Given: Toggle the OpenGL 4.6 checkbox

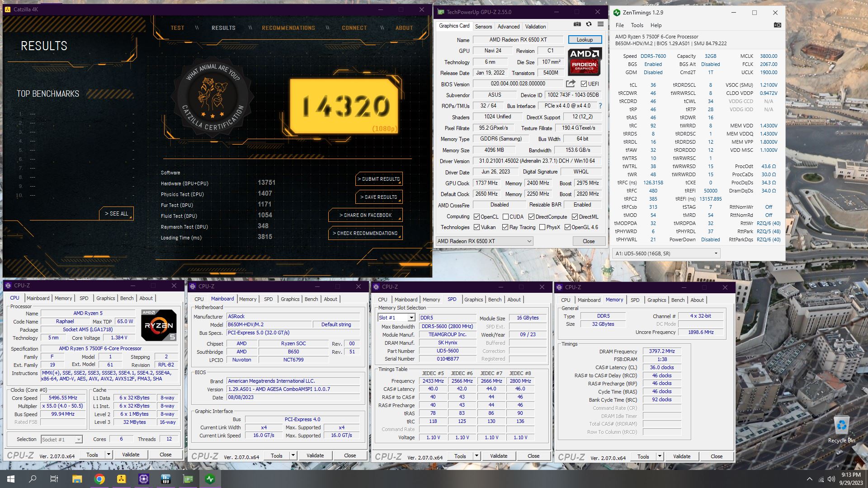Looking at the screenshot, I should (567, 227).
